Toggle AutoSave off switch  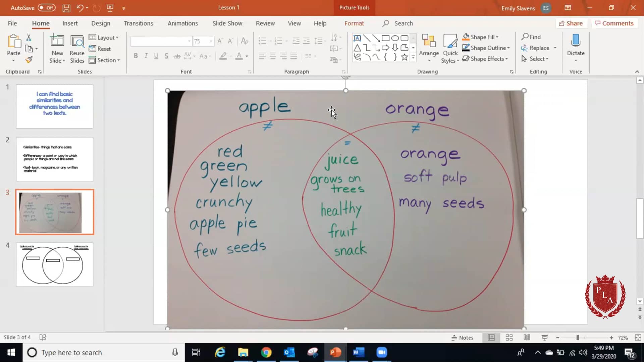(x=46, y=7)
